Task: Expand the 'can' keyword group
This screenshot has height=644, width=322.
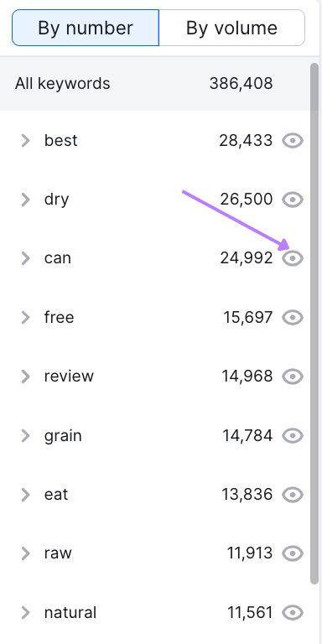Action: (x=25, y=258)
